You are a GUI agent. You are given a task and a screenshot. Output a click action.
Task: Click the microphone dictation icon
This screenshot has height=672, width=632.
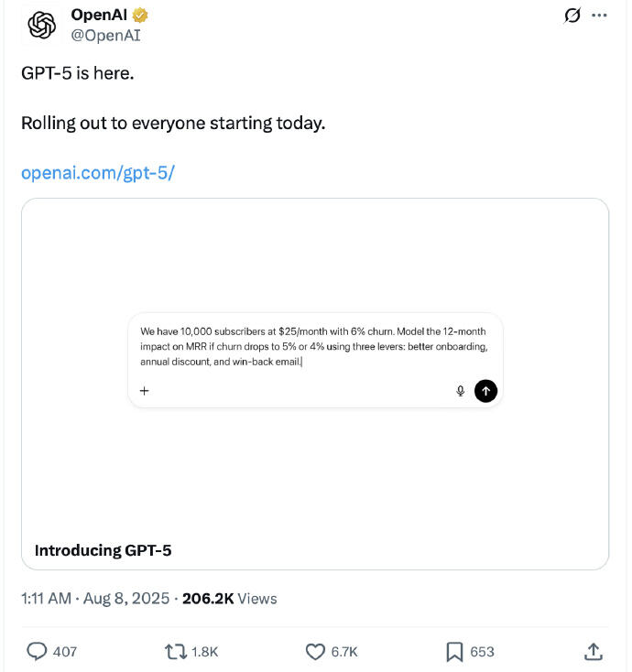[461, 391]
